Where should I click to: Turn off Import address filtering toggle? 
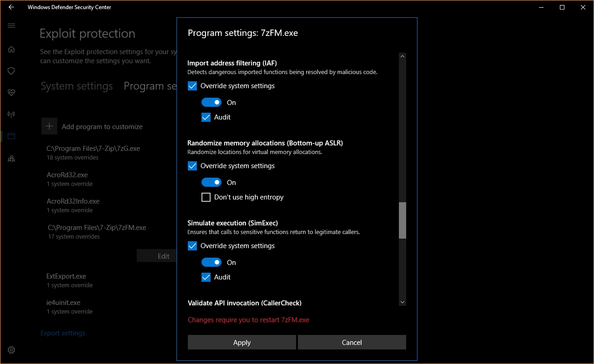click(211, 102)
